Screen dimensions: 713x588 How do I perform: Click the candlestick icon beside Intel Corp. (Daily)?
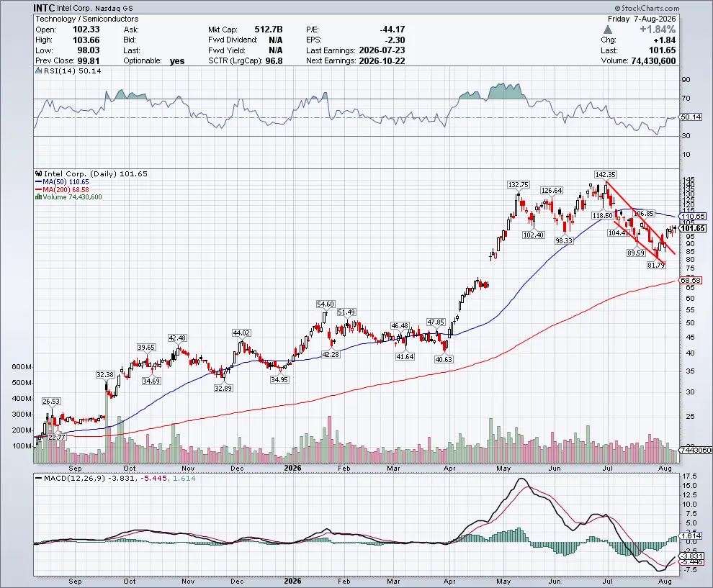[39, 173]
